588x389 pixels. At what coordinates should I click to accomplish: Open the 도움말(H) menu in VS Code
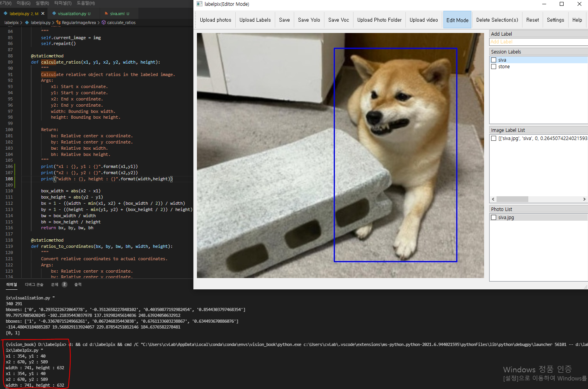[86, 3]
